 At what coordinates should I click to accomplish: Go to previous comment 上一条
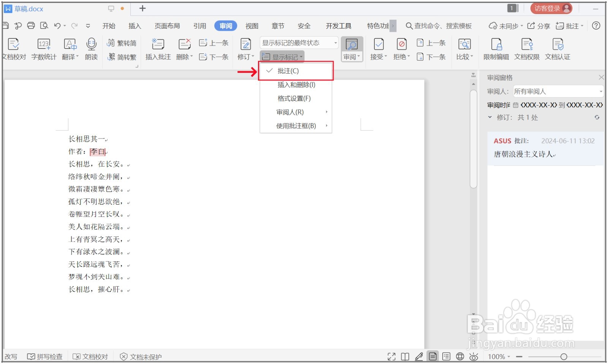click(214, 43)
